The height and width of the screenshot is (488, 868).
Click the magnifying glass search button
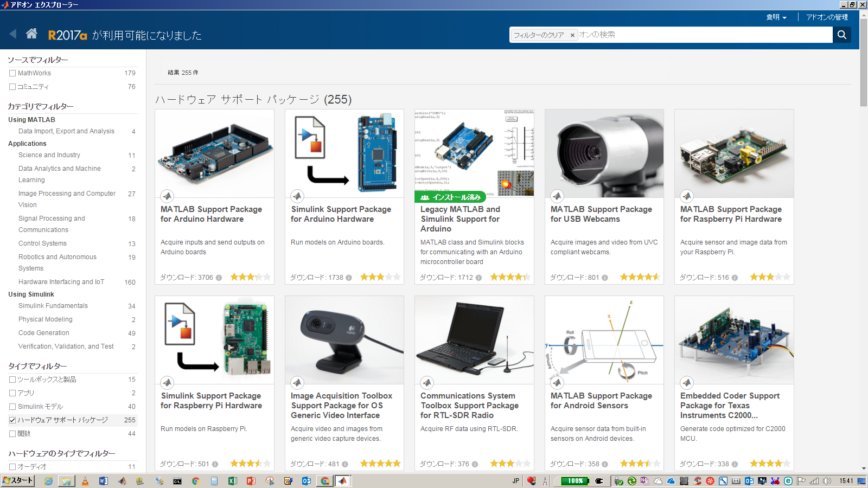point(841,35)
